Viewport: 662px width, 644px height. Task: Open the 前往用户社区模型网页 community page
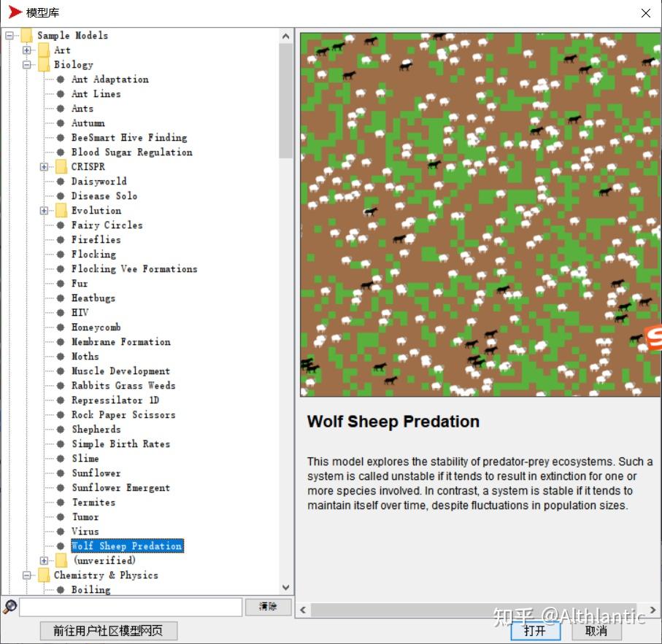pyautogui.click(x=109, y=631)
